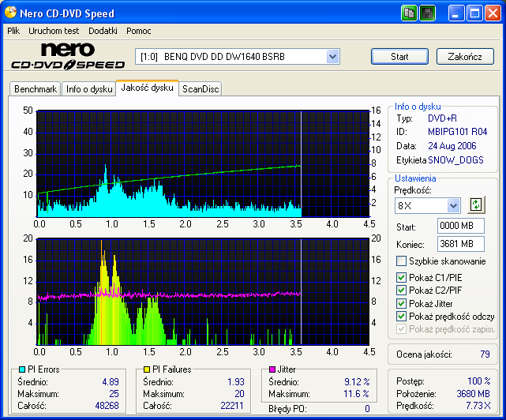Click the greyed Pokaż prędkość zapisu checkbox
The image size is (506, 420).
point(401,329)
